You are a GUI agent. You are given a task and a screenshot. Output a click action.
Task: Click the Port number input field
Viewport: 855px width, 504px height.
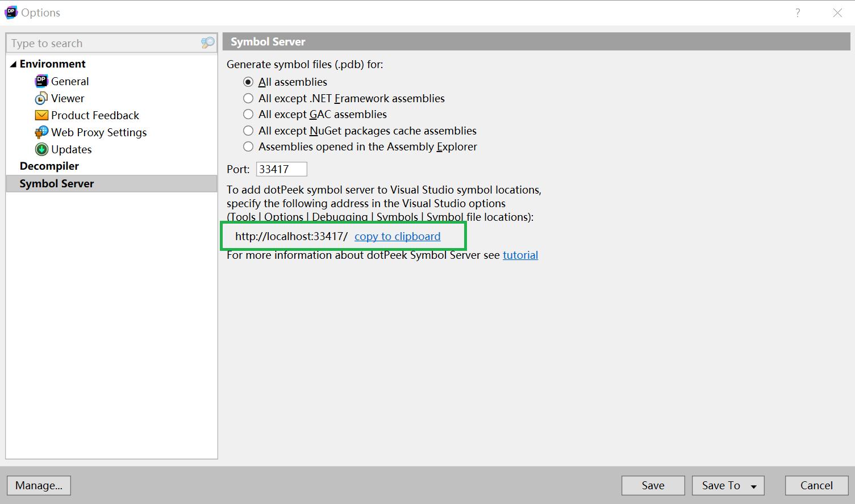pyautogui.click(x=282, y=169)
